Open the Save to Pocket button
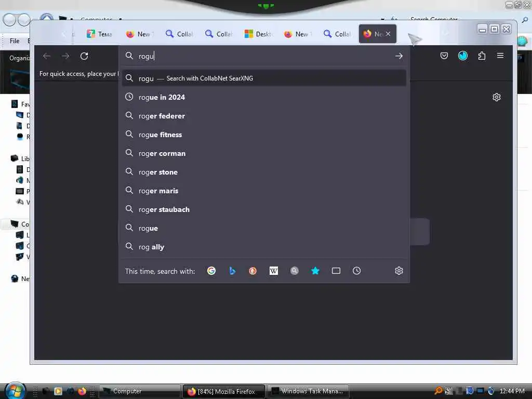 click(444, 56)
